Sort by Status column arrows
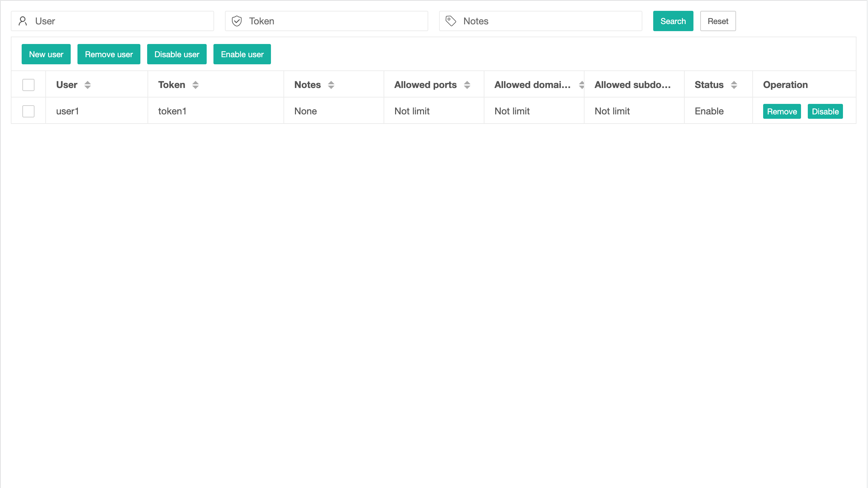 [734, 85]
